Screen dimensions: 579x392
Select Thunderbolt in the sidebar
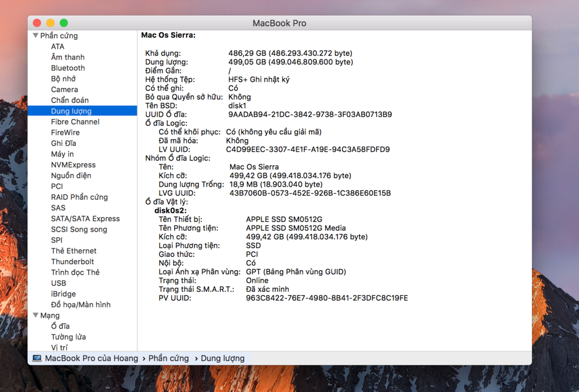pyautogui.click(x=72, y=261)
